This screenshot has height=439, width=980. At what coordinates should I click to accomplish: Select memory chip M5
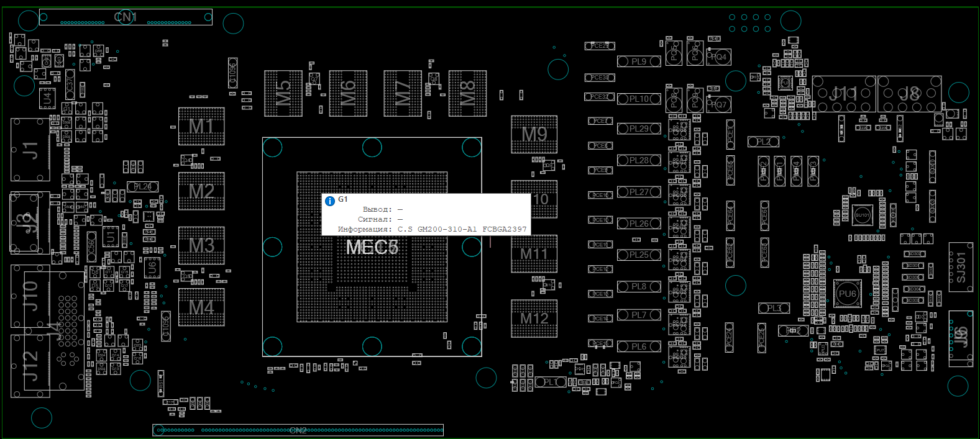coord(283,94)
